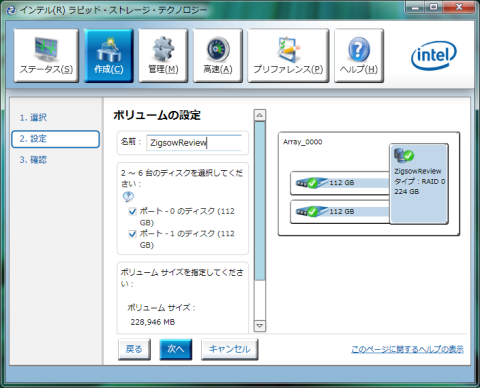Image resolution: width=480 pixels, height=388 pixels.
Task: Maximize the window
Action: tap(434, 7)
